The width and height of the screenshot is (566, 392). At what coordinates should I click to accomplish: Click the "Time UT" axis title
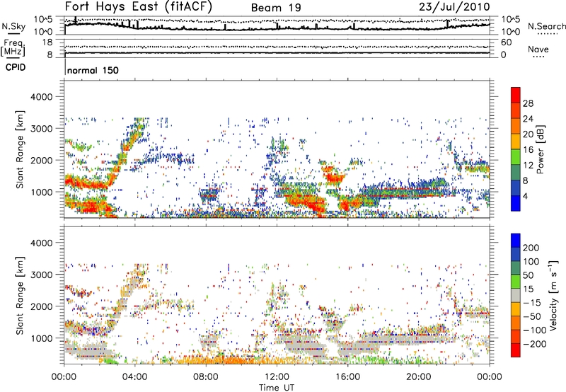(277, 387)
